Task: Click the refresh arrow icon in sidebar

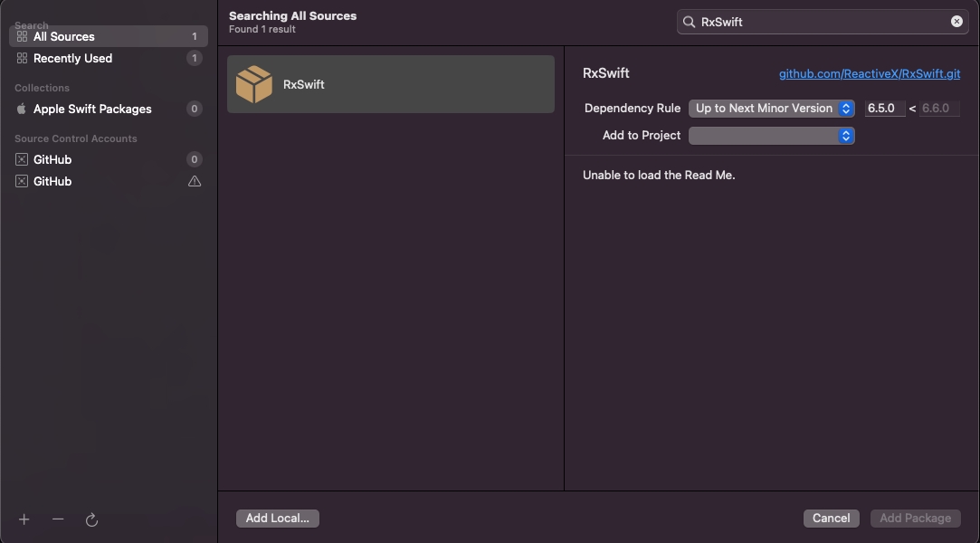Action: click(x=91, y=519)
